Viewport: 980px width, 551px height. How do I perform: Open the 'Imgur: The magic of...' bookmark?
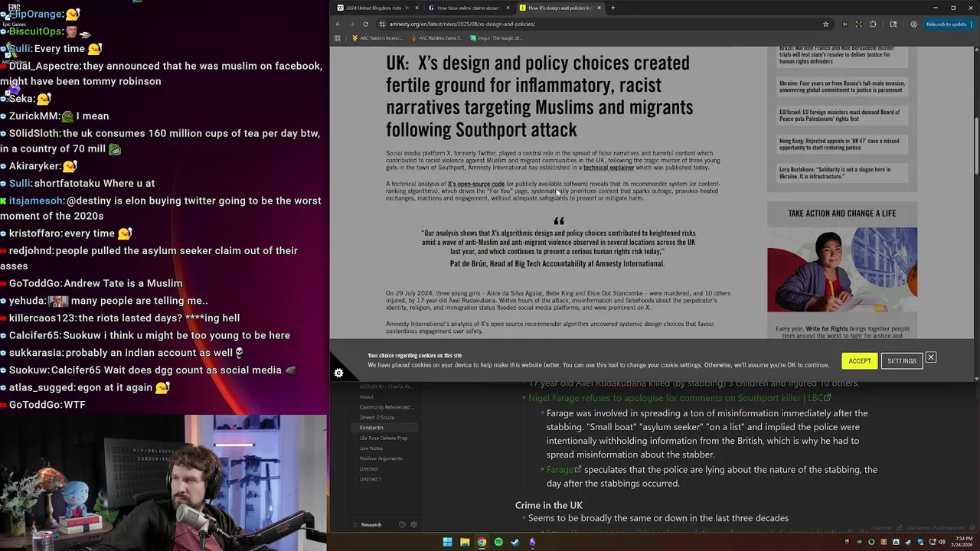(495, 37)
